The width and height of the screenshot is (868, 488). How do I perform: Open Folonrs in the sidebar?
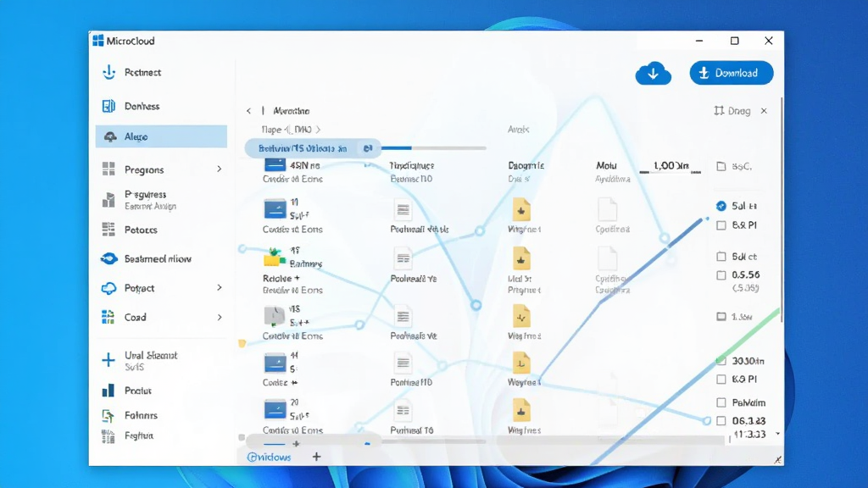click(141, 415)
